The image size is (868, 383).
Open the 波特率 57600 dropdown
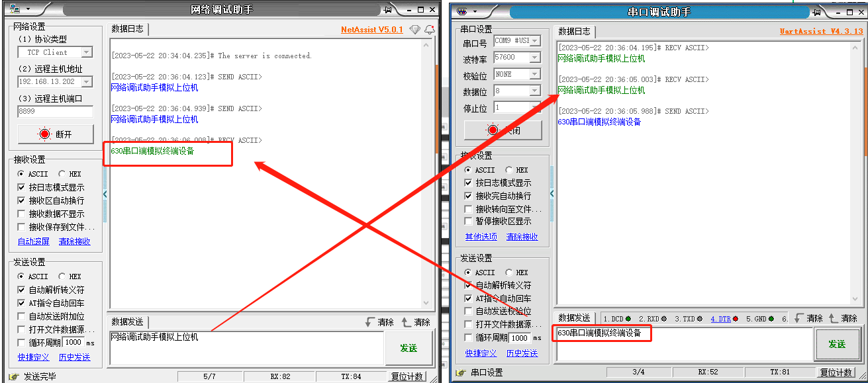click(x=534, y=58)
